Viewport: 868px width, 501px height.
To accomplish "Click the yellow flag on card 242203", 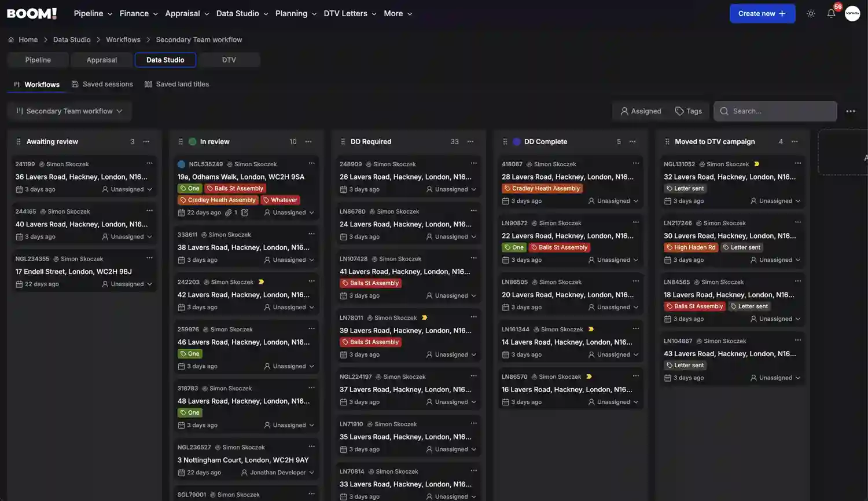I will (x=261, y=282).
